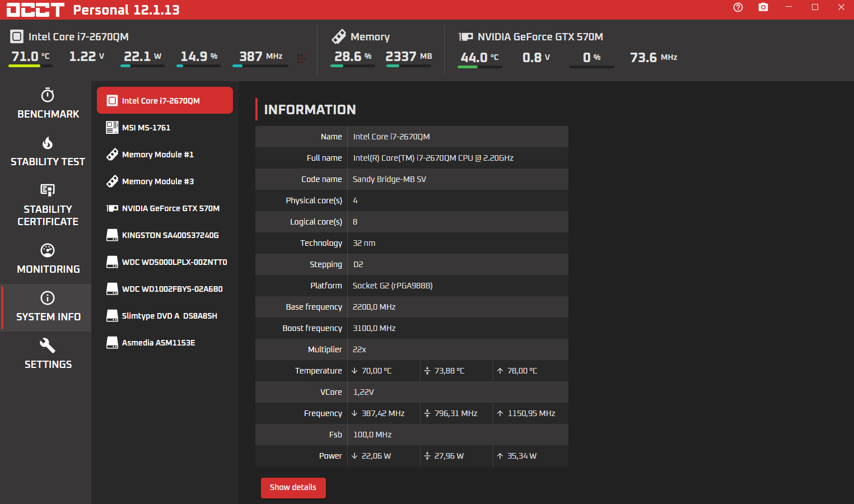Click the Fsb 100,0 MHz value
The height and width of the screenshot is (504, 854).
(372, 435)
